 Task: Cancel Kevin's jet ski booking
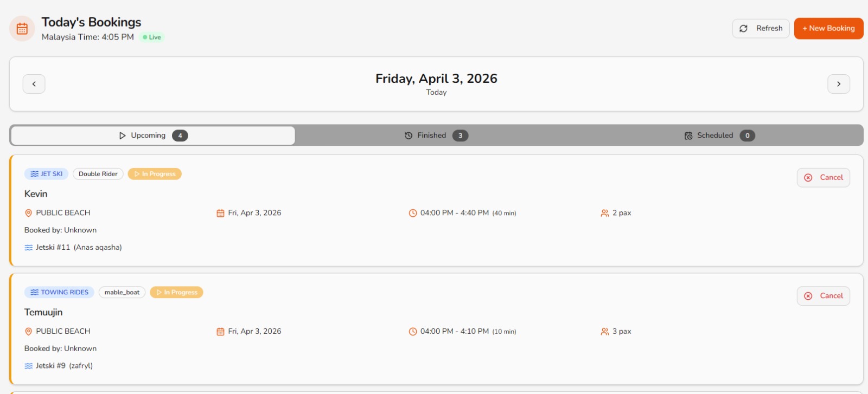pyautogui.click(x=823, y=178)
